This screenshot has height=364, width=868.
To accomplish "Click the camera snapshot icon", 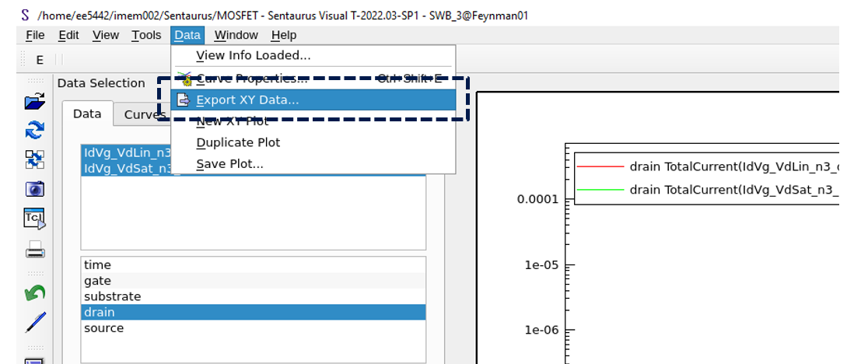I will [x=35, y=189].
